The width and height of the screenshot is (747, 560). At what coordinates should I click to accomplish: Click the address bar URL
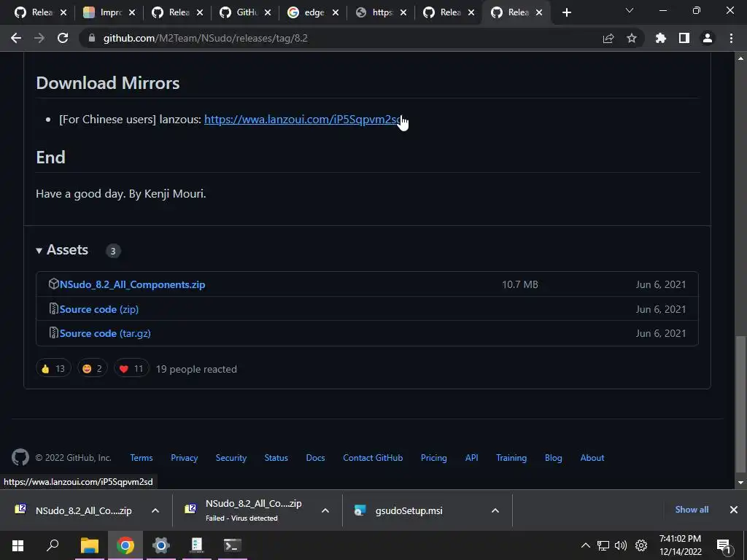[205, 38]
